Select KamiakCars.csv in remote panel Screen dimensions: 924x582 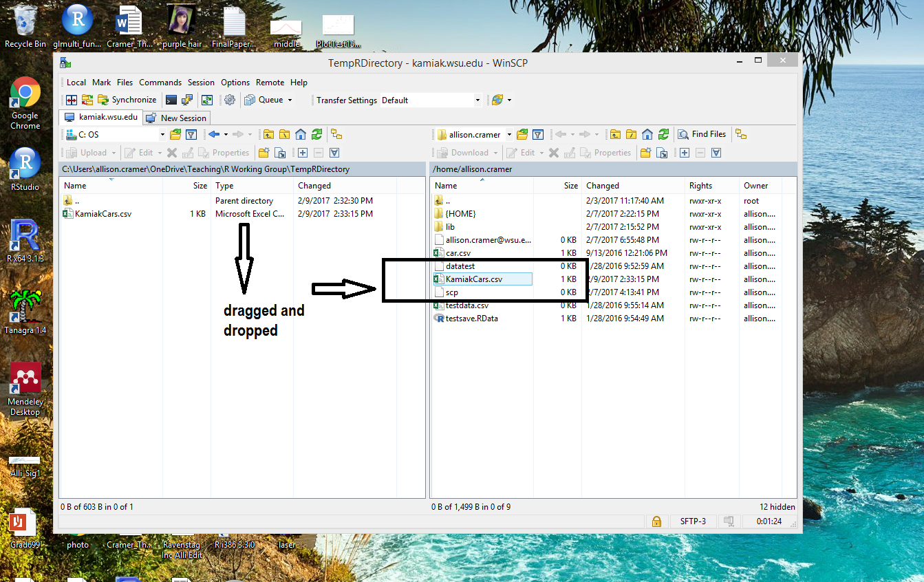(473, 279)
